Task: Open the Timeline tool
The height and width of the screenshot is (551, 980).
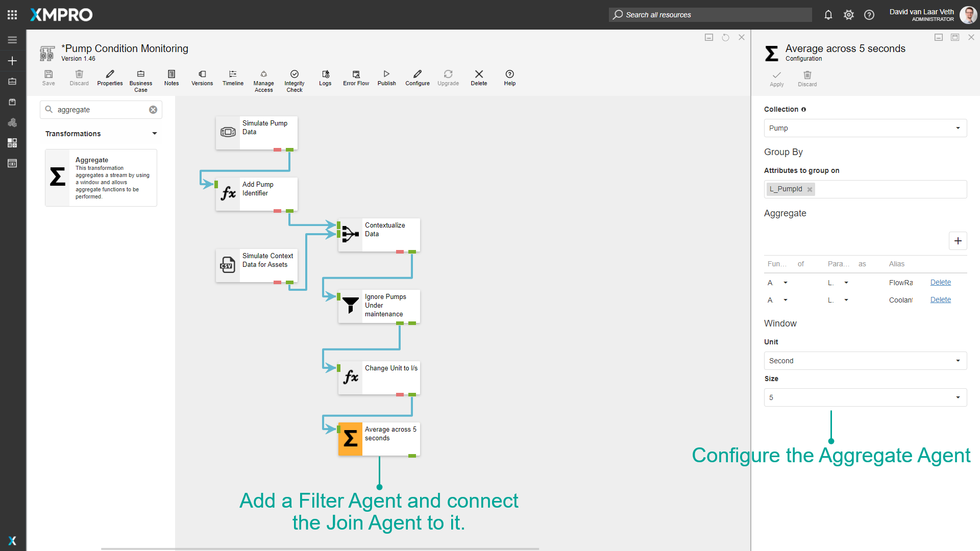Action: [233, 74]
